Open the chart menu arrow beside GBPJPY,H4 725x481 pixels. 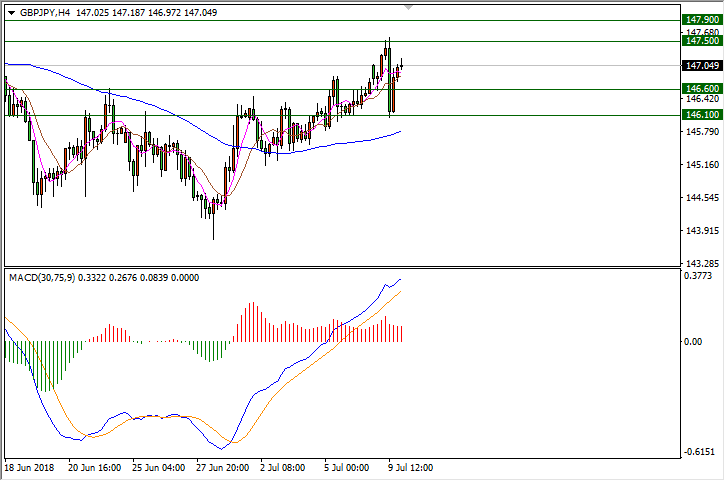[12, 13]
